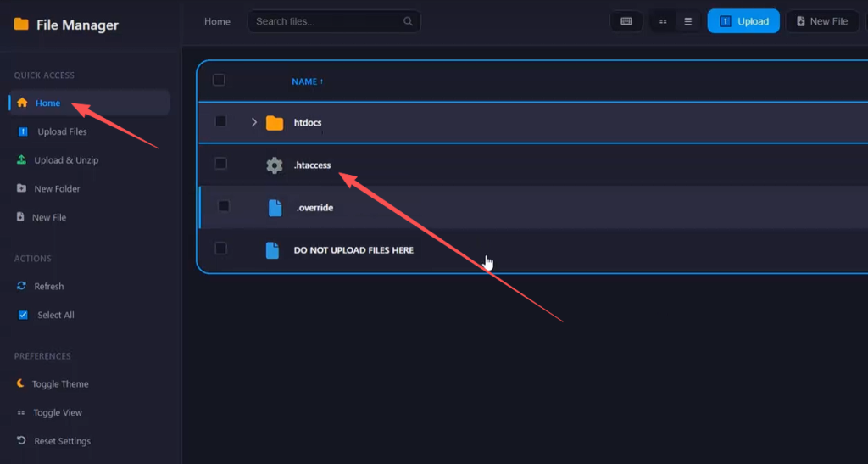Click the File Manager folder logo

[21, 24]
